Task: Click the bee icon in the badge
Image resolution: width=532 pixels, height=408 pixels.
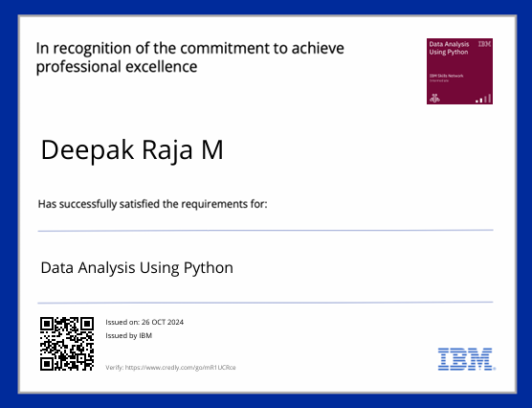Action: [x=434, y=99]
